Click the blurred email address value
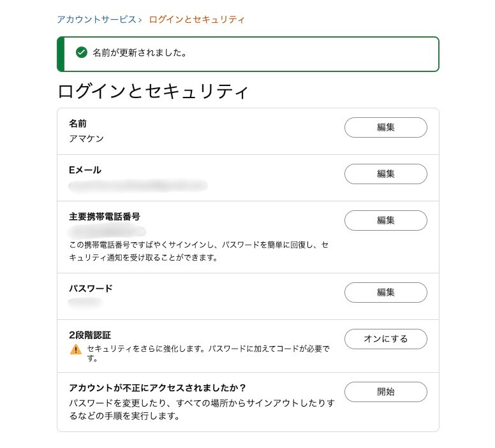The width and height of the screenshot is (495, 448). (138, 185)
